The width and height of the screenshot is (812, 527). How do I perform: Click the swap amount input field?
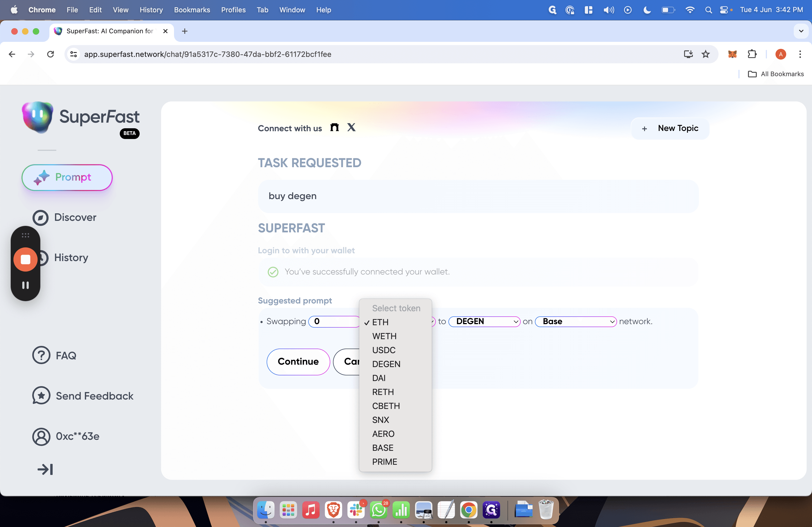tap(334, 321)
